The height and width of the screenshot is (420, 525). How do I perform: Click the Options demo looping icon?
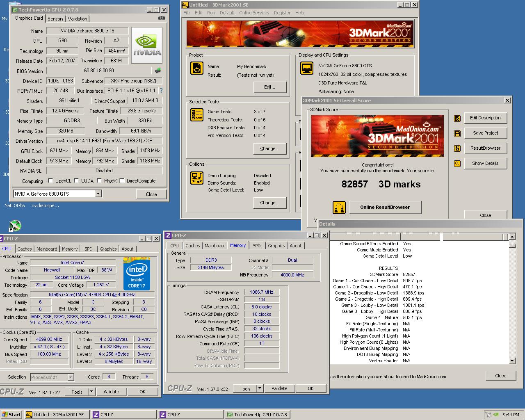[197, 178]
